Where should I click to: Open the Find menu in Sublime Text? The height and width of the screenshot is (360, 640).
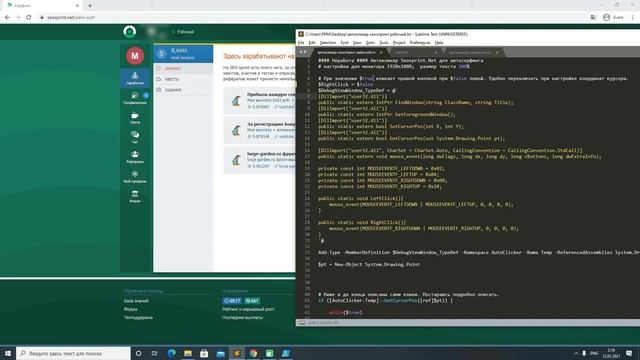pos(344,42)
